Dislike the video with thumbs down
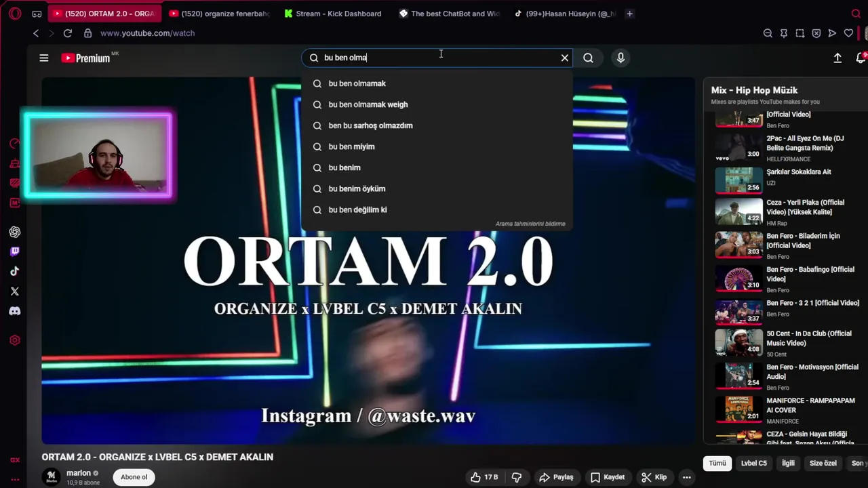 [x=517, y=477]
